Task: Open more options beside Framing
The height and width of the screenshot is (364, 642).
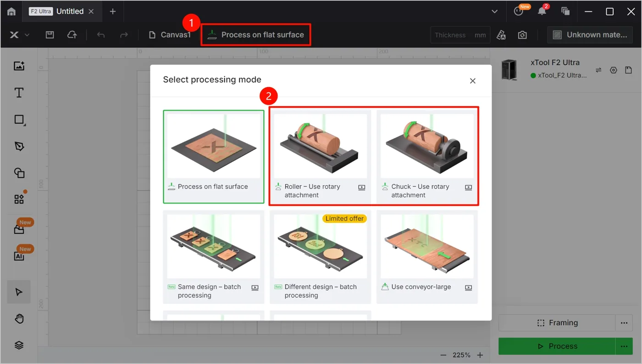Action: [624, 323]
